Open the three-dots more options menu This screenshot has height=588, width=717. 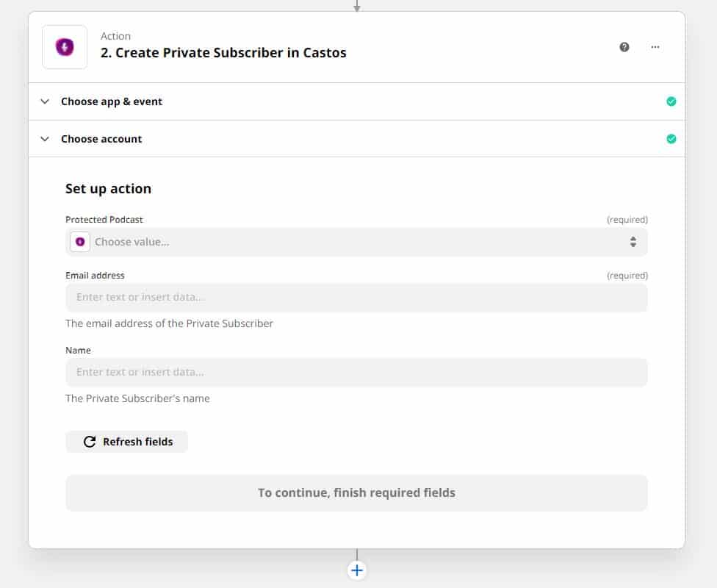tap(655, 47)
